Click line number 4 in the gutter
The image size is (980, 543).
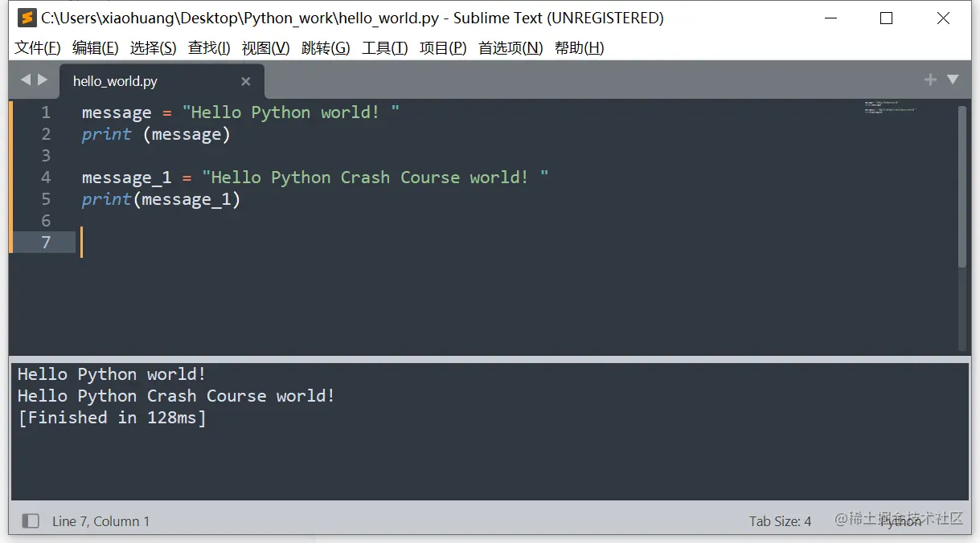pos(46,178)
